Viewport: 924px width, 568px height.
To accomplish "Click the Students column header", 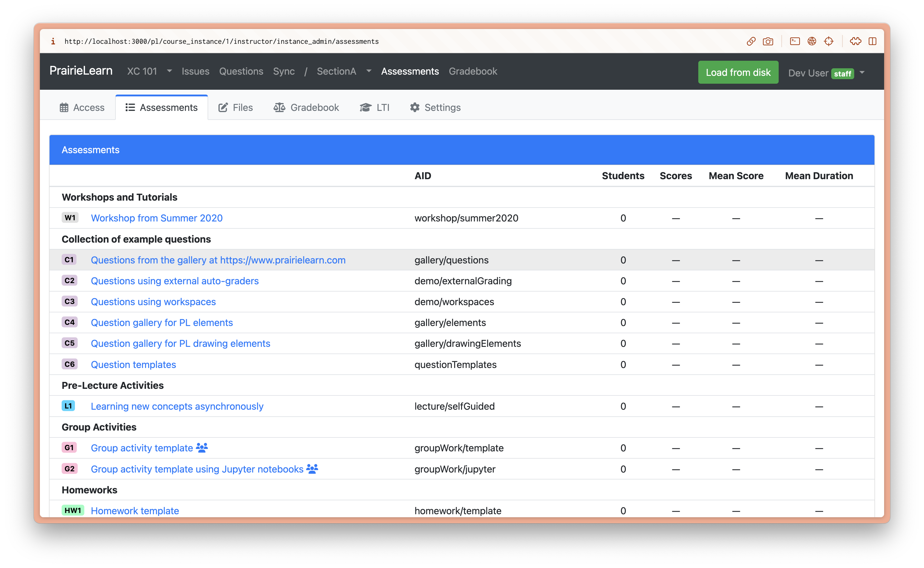I will [623, 176].
